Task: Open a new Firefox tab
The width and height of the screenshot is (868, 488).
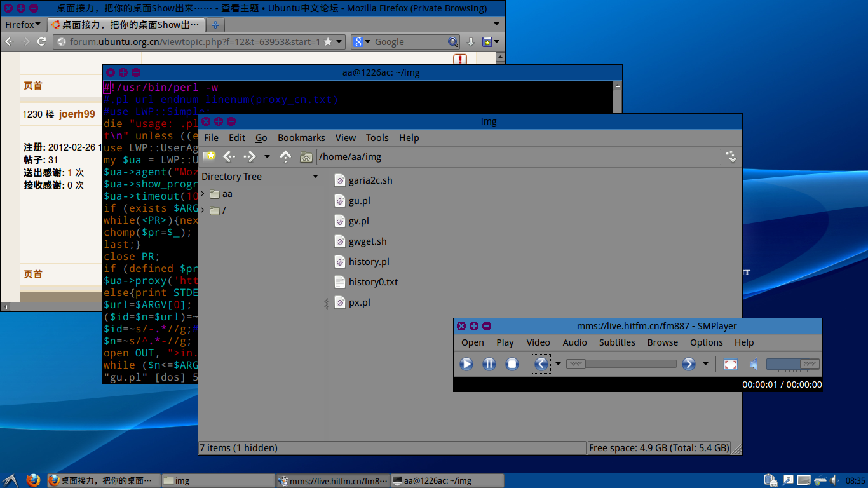Action: click(x=215, y=25)
